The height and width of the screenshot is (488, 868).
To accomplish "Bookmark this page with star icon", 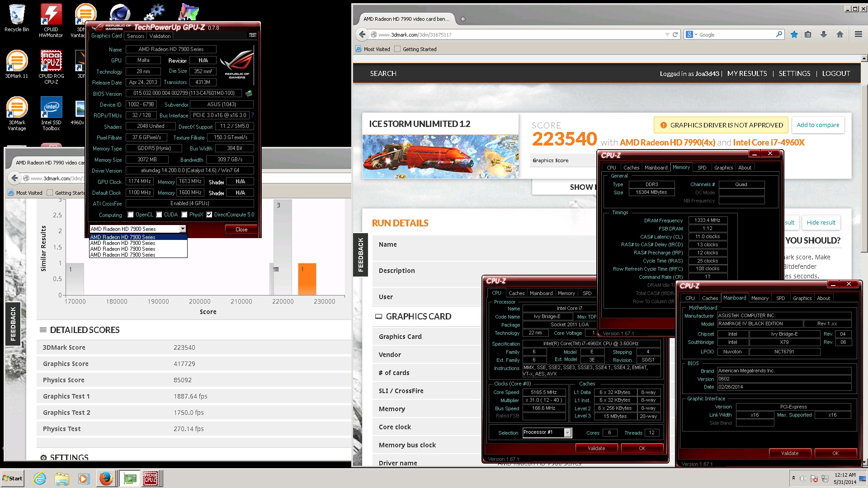I will click(x=794, y=34).
